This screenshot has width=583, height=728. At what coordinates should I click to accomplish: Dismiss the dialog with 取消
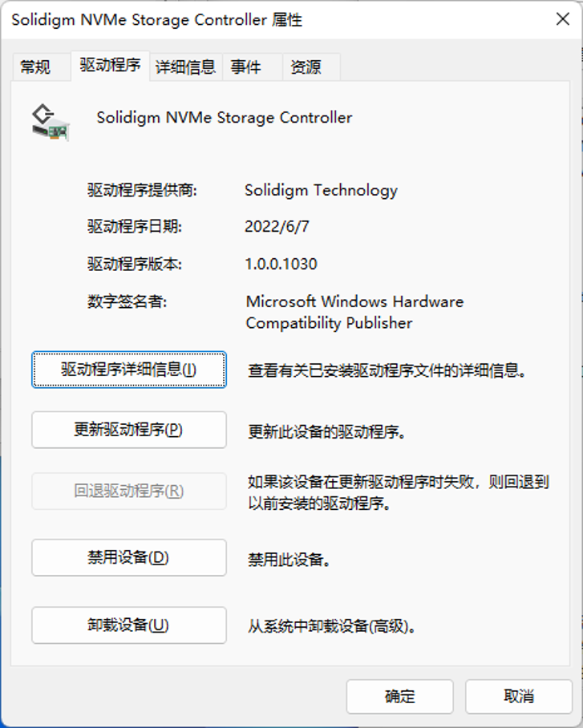coord(519,696)
